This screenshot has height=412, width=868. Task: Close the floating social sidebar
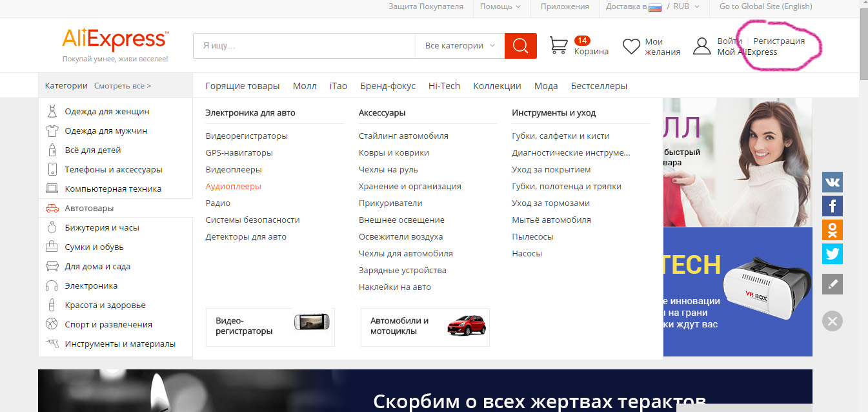pyautogui.click(x=832, y=321)
